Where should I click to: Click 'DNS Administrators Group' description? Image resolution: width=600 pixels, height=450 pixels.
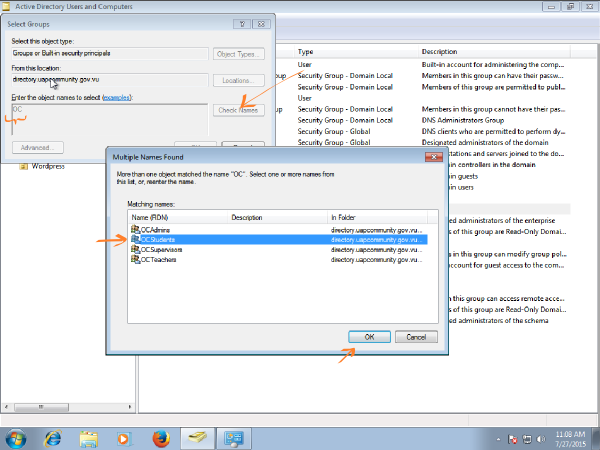click(x=463, y=120)
